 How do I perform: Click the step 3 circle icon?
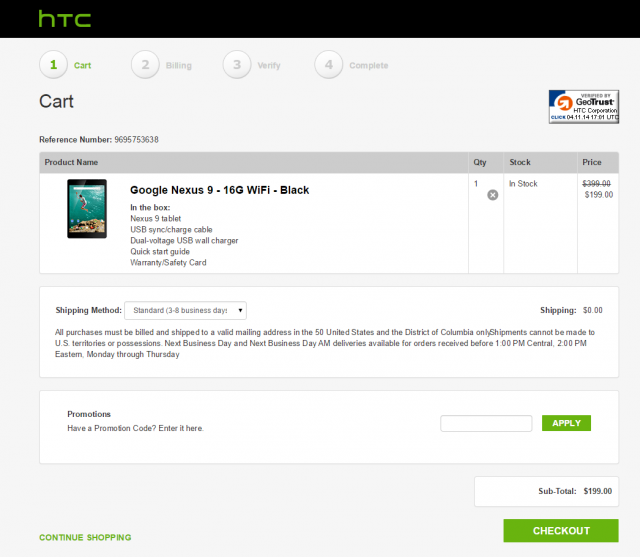click(x=237, y=65)
